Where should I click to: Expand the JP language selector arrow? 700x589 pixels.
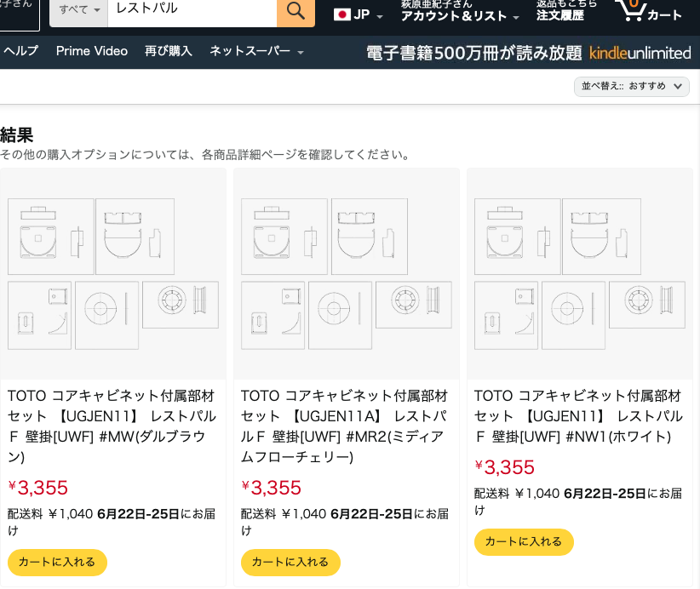[x=380, y=16]
